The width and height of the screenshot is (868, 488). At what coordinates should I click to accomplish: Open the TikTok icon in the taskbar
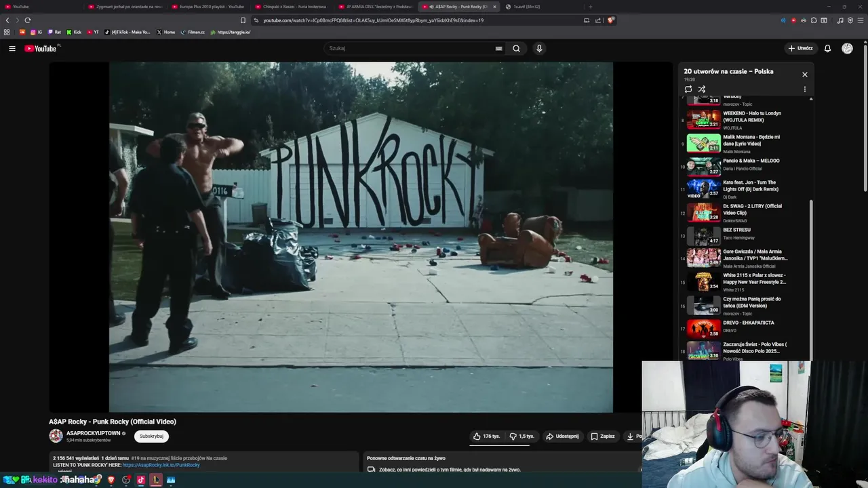pos(141,479)
